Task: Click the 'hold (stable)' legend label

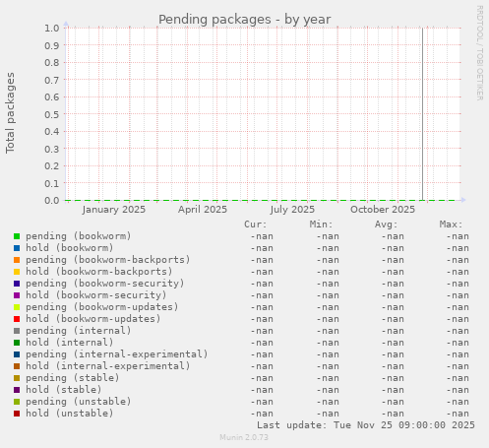Action: pos(64,390)
